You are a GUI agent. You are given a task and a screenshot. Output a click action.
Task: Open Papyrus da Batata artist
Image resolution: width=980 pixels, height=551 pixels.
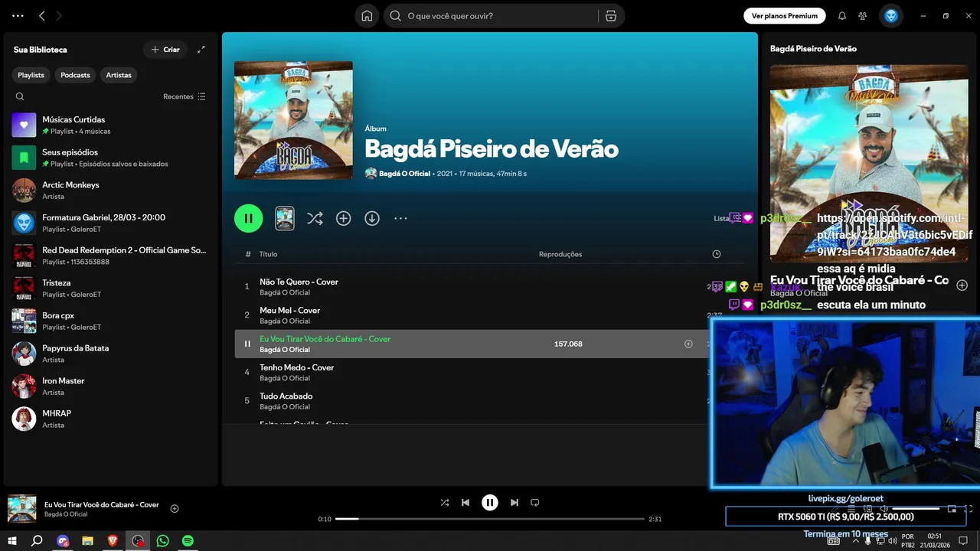tap(111, 354)
